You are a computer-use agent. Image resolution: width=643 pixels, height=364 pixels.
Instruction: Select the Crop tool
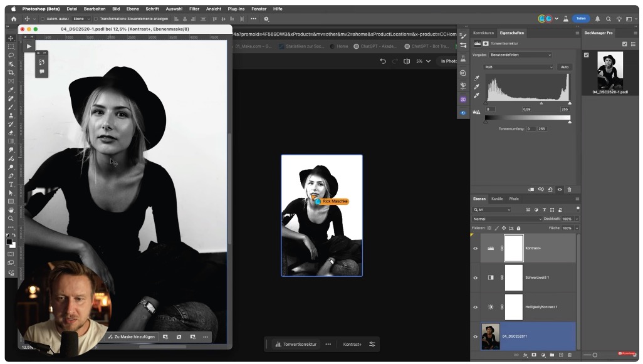(x=11, y=73)
